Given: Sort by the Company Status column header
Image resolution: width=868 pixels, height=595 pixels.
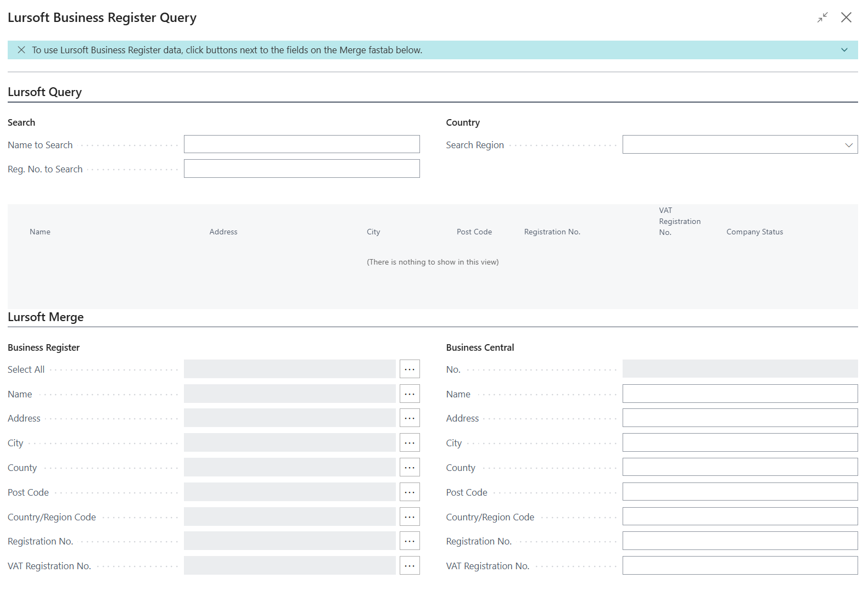Looking at the screenshot, I should click(x=755, y=232).
